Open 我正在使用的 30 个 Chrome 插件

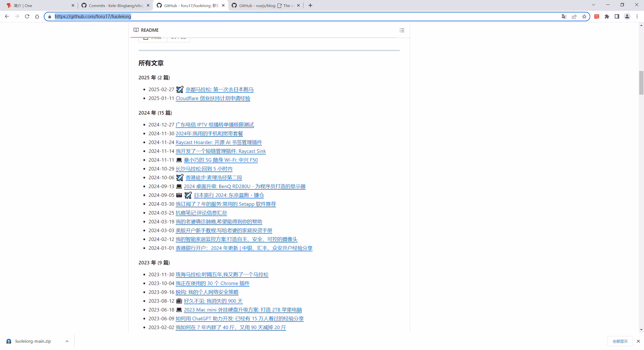click(x=213, y=283)
